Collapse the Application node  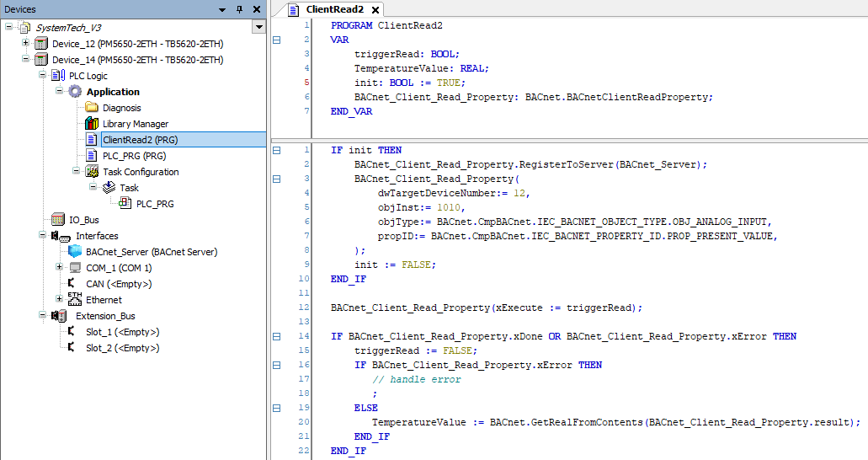coord(59,91)
